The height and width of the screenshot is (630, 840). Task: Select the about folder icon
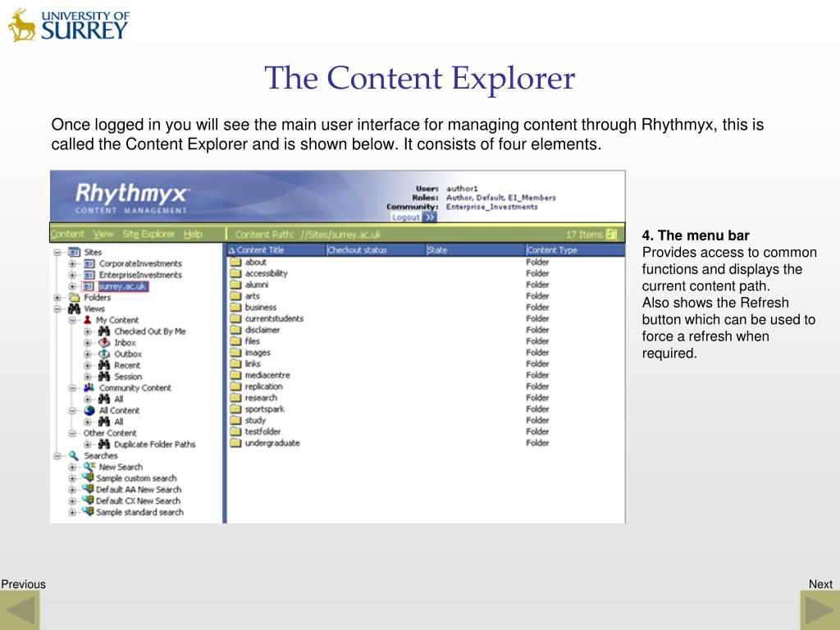click(235, 262)
